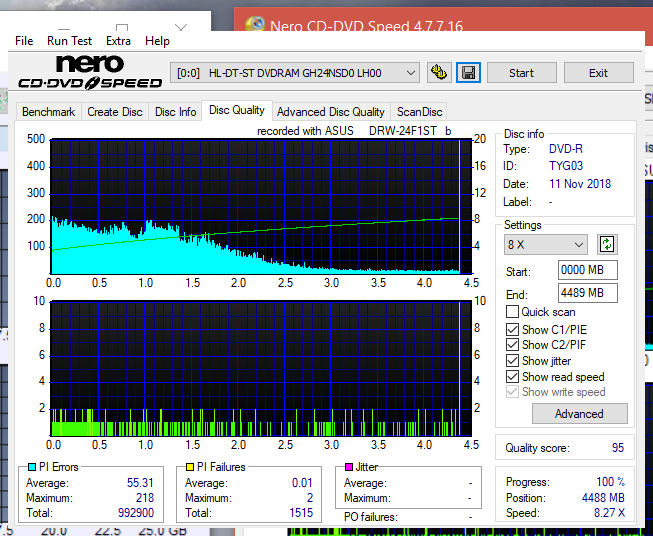
Task: Click the Exit button
Action: point(598,73)
